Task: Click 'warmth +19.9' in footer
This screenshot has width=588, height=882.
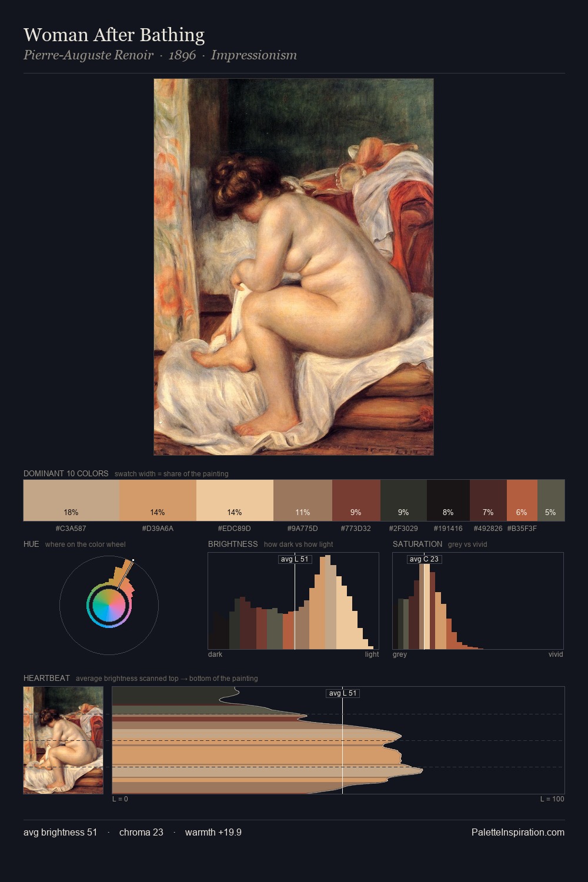Action: click(x=213, y=832)
